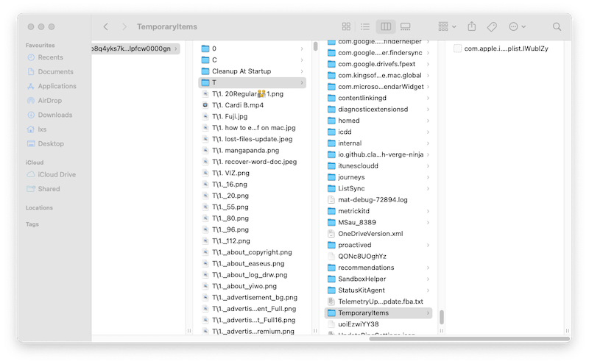Expand the icdd folder chevron
This screenshot has height=364, width=589.
coord(428,132)
